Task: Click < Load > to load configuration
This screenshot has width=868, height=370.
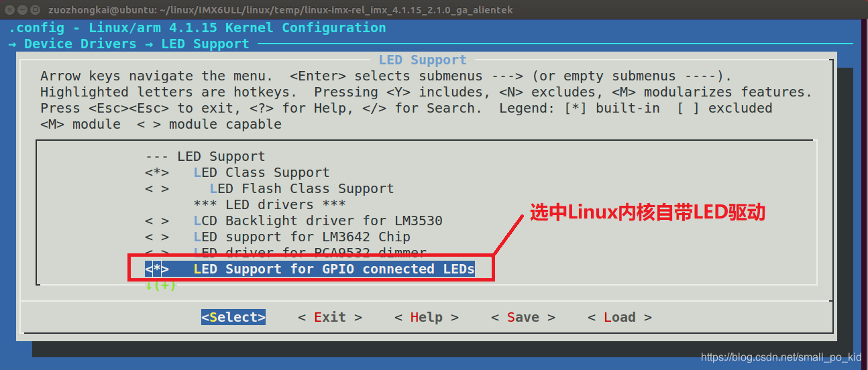Action: click(x=619, y=317)
